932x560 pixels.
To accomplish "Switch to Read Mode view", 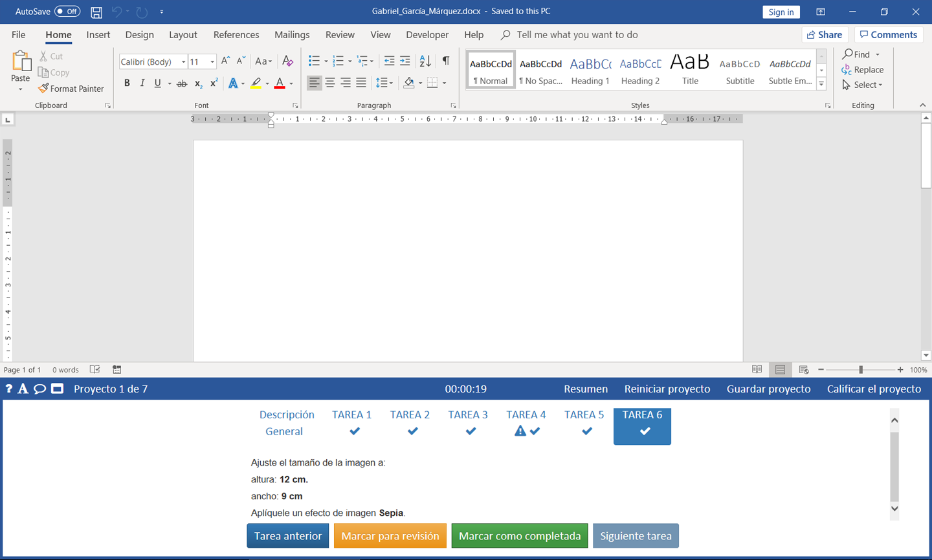I will [757, 370].
